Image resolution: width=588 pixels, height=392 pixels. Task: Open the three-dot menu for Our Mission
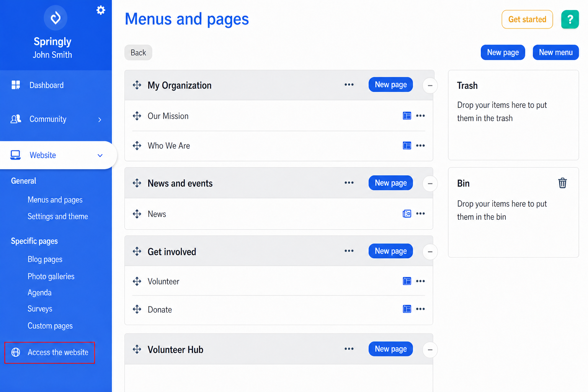tap(420, 116)
